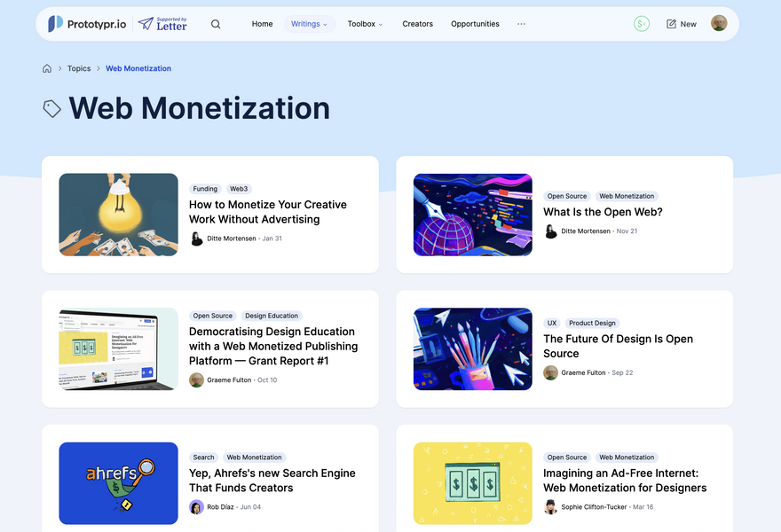Viewport: 781px width, 532px height.
Task: Expand the Writings dropdown
Action: tap(309, 24)
